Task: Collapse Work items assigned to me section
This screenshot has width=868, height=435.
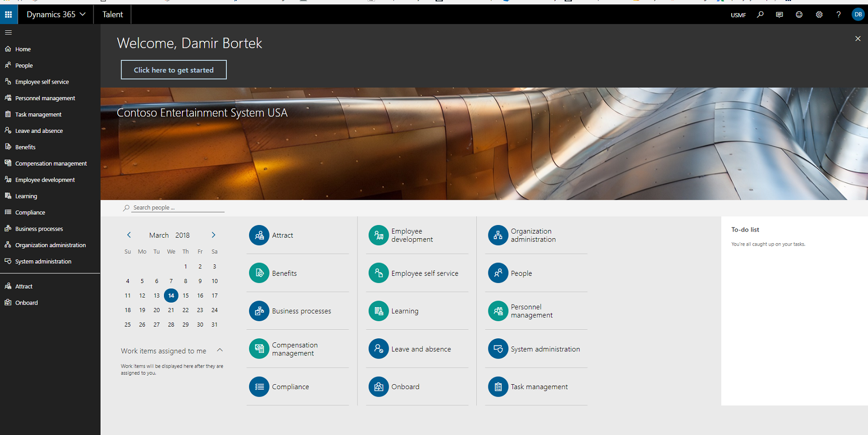Action: pyautogui.click(x=220, y=350)
